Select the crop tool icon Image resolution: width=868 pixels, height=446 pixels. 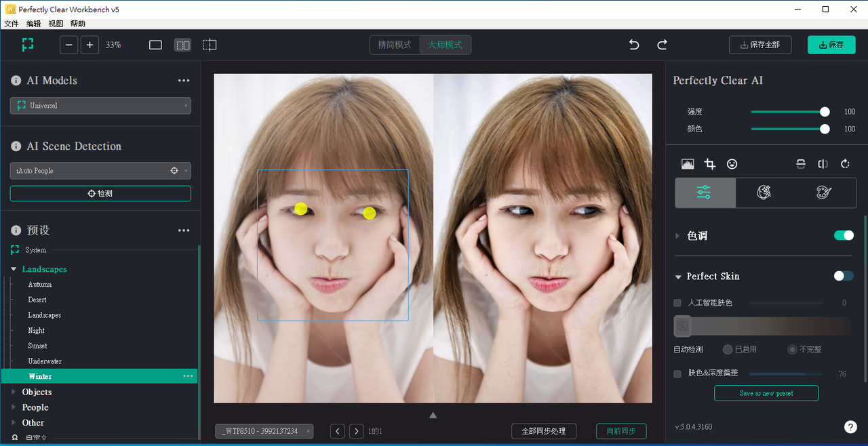[710, 164]
